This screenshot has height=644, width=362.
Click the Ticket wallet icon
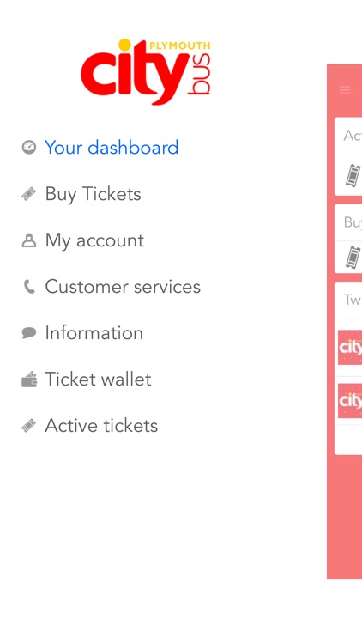[x=28, y=379]
